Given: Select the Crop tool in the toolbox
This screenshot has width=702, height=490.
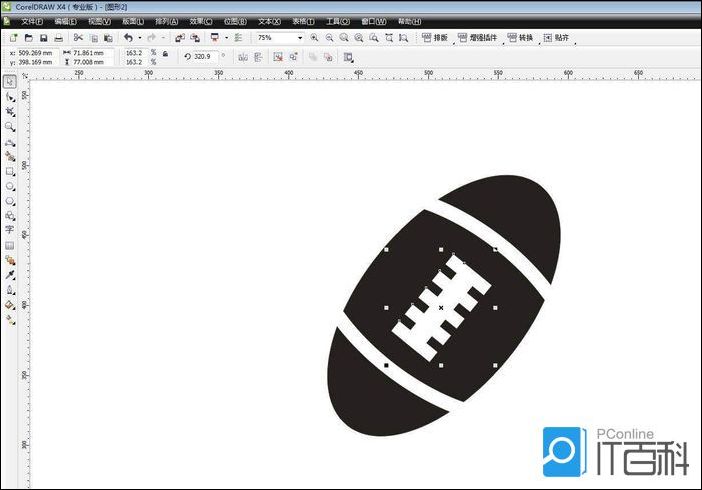Looking at the screenshot, I should [9, 112].
